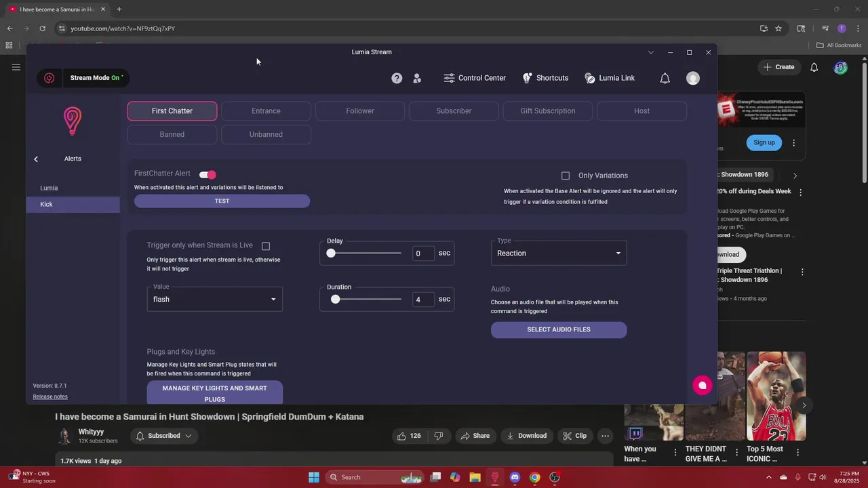Viewport: 868px width, 488px height.
Task: Open Control Center in Lumia Stream
Action: pyautogui.click(x=475, y=78)
